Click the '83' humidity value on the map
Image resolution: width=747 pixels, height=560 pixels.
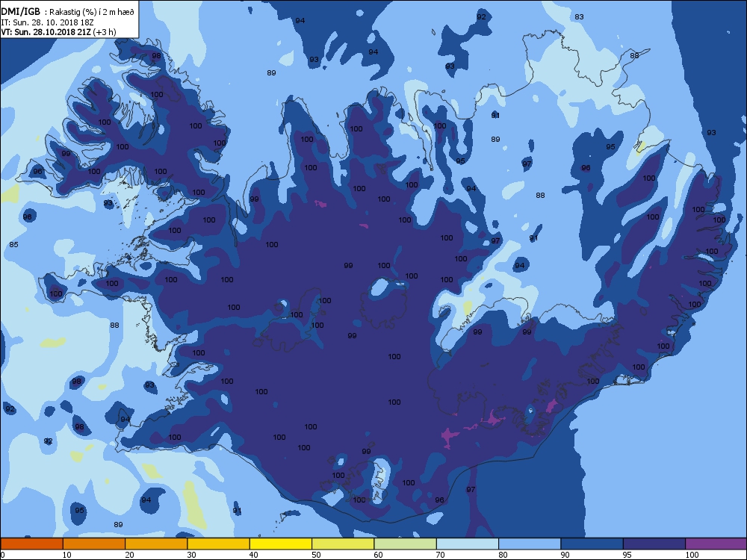pyautogui.click(x=579, y=16)
